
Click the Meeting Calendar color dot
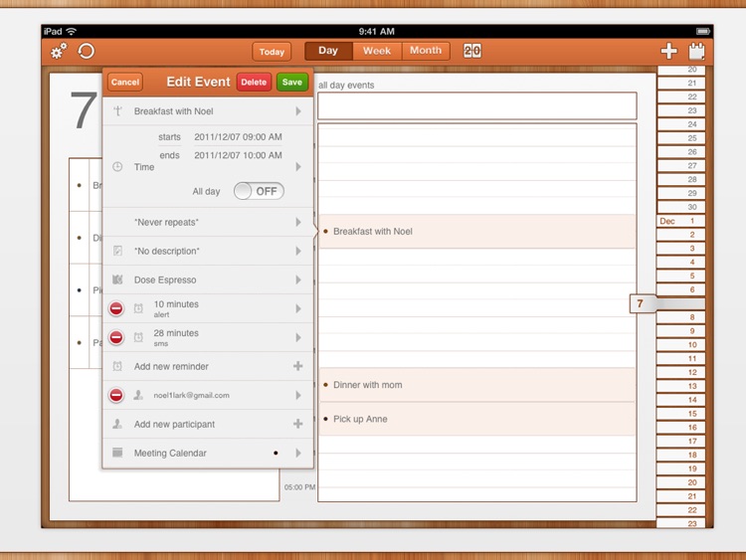point(276,453)
